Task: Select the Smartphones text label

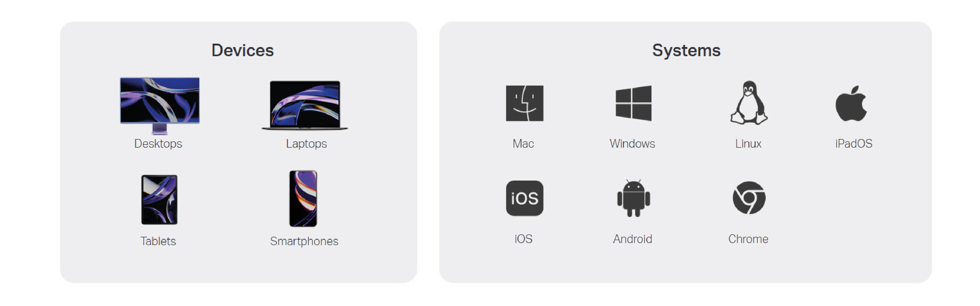Action: (x=304, y=241)
